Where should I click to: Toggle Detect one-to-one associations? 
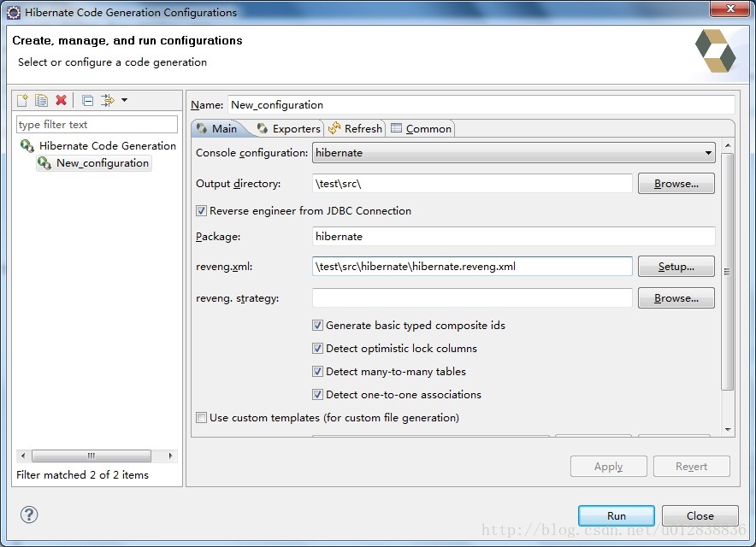(317, 395)
